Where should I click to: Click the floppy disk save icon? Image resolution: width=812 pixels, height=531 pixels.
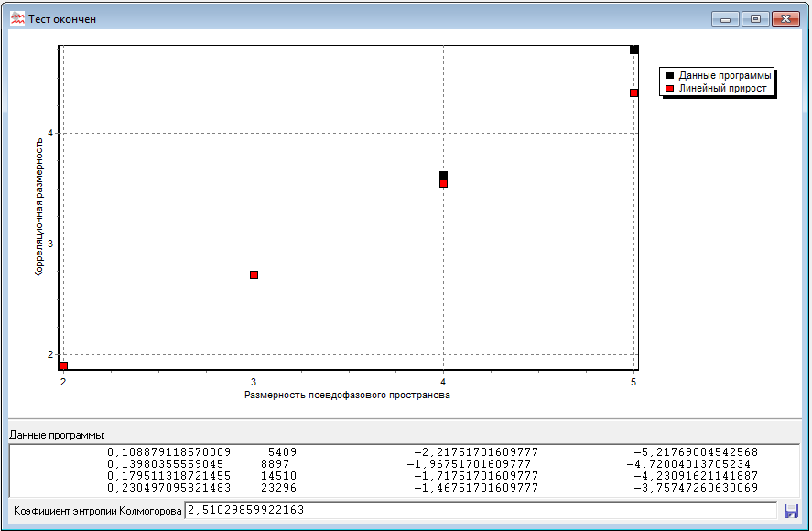pos(791,510)
